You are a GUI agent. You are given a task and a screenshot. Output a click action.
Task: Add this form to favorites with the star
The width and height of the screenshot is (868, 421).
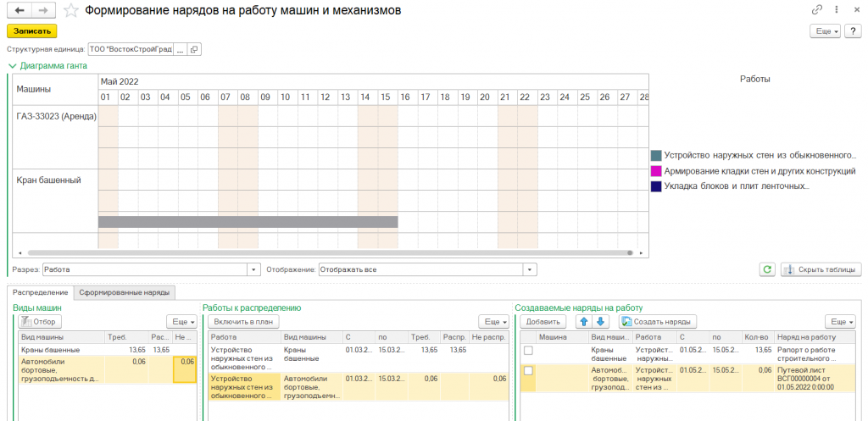[72, 10]
